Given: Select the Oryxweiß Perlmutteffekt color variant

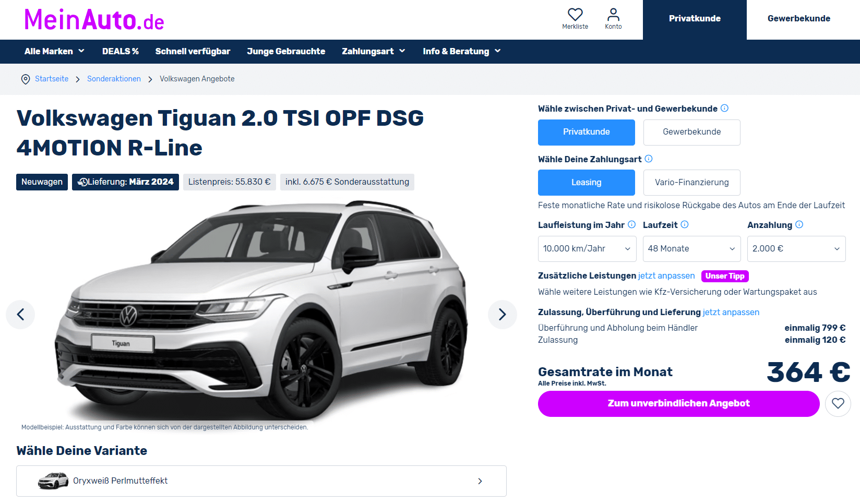Looking at the screenshot, I should click(261, 481).
